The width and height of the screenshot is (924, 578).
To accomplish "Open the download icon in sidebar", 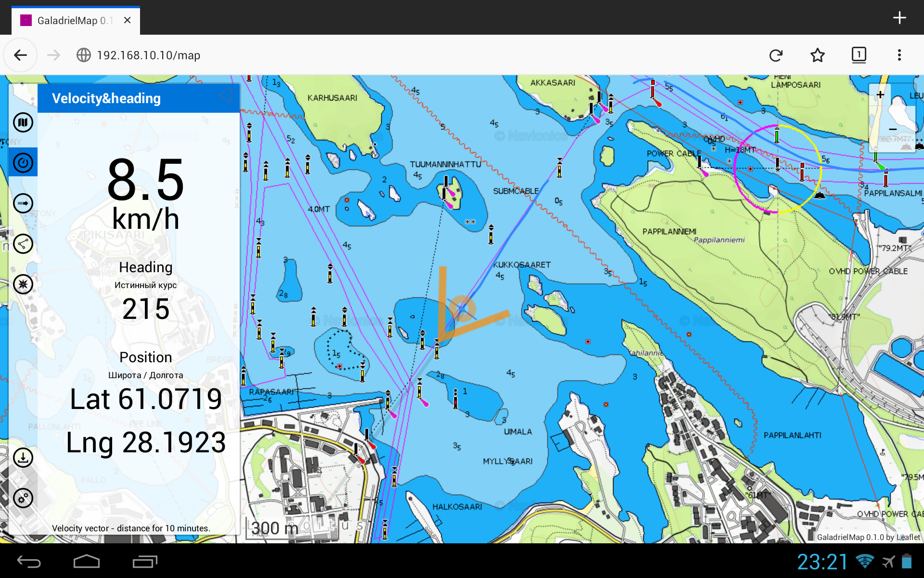I will click(23, 458).
